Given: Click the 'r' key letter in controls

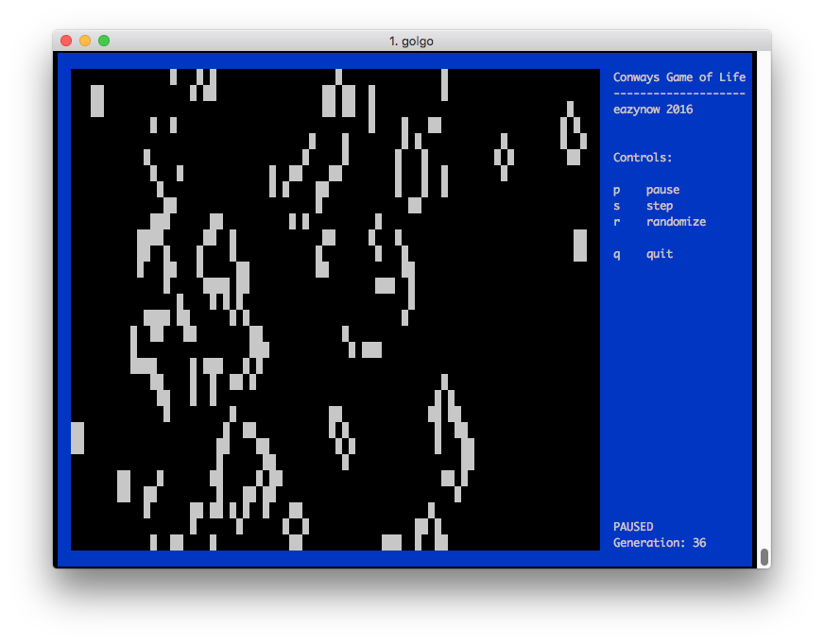Looking at the screenshot, I should 616,222.
